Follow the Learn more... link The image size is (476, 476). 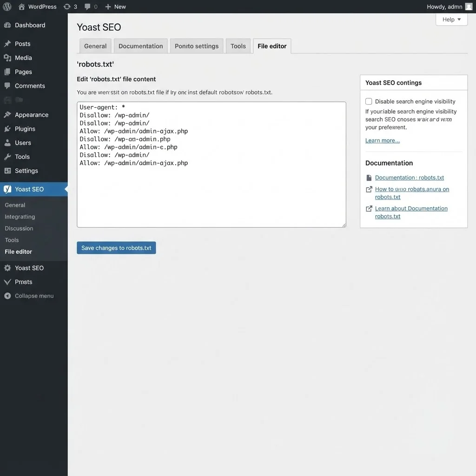(x=382, y=140)
